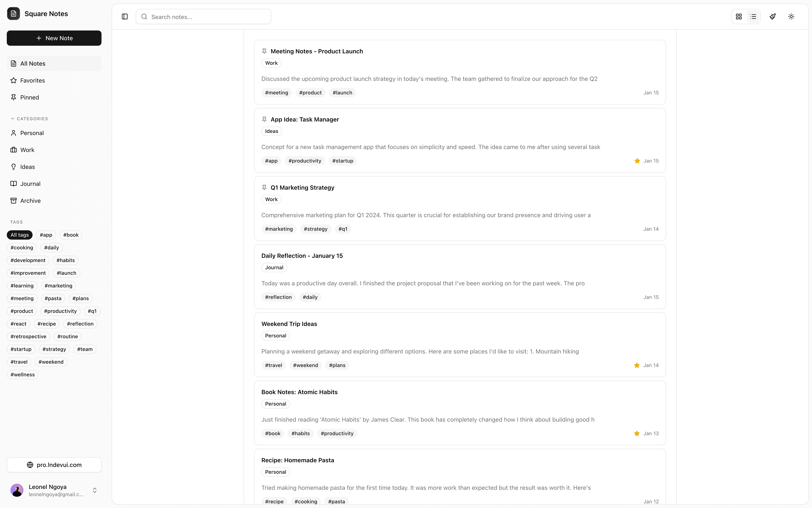812x508 pixels.
Task: Click the Square Notes title text
Action: click(46, 14)
